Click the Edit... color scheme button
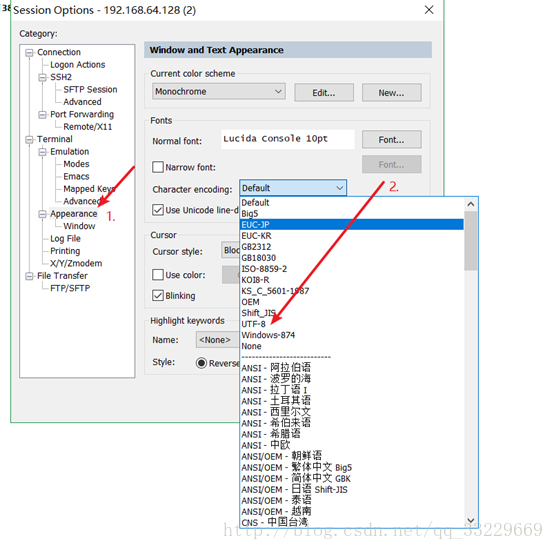554x550 pixels. pyautogui.click(x=324, y=93)
